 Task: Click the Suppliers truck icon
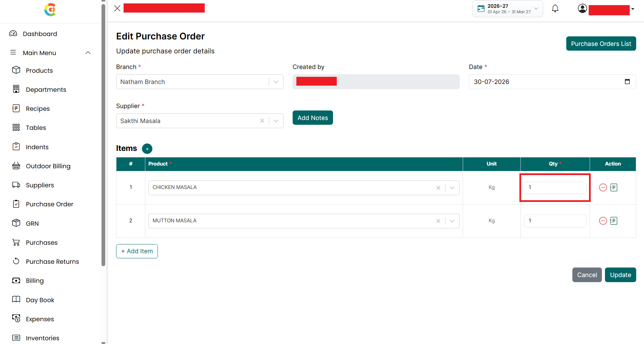click(x=16, y=185)
